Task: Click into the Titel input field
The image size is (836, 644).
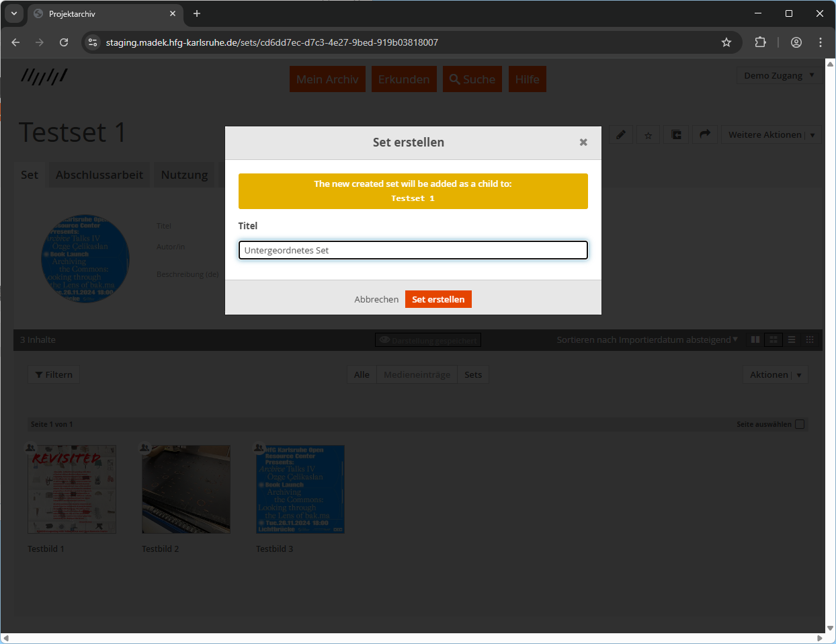Action: [413, 250]
